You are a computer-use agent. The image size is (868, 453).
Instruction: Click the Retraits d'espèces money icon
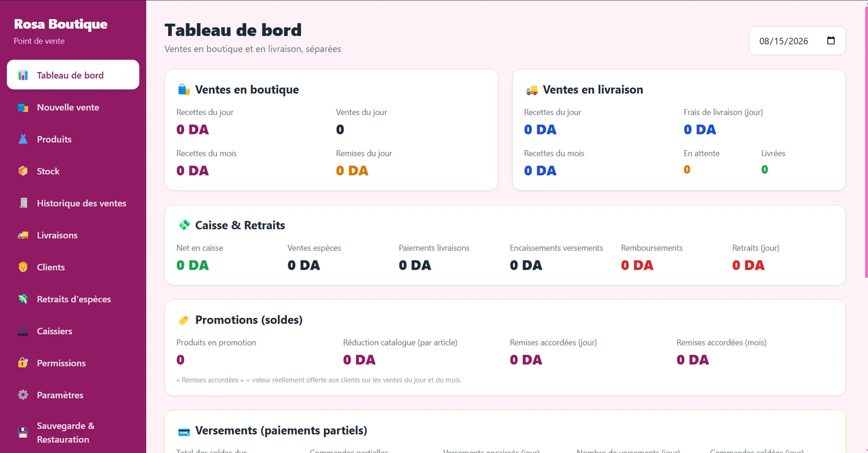click(23, 299)
